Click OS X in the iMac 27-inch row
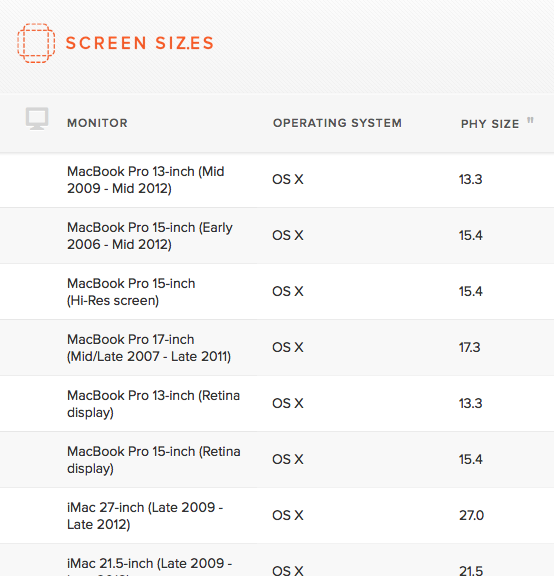This screenshot has width=554, height=576. click(288, 515)
